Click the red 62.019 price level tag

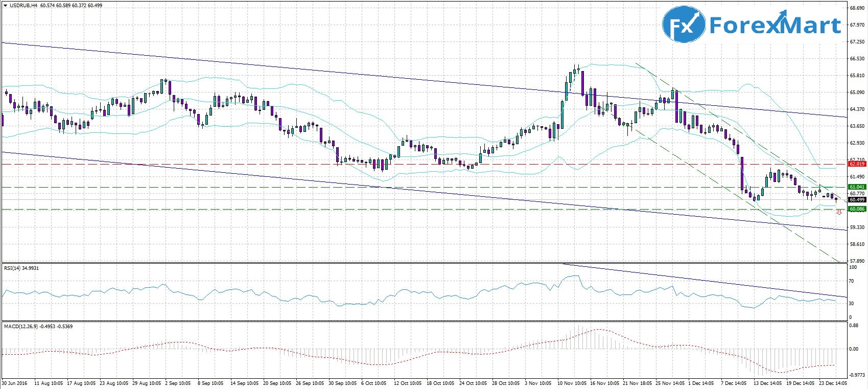pos(857,164)
